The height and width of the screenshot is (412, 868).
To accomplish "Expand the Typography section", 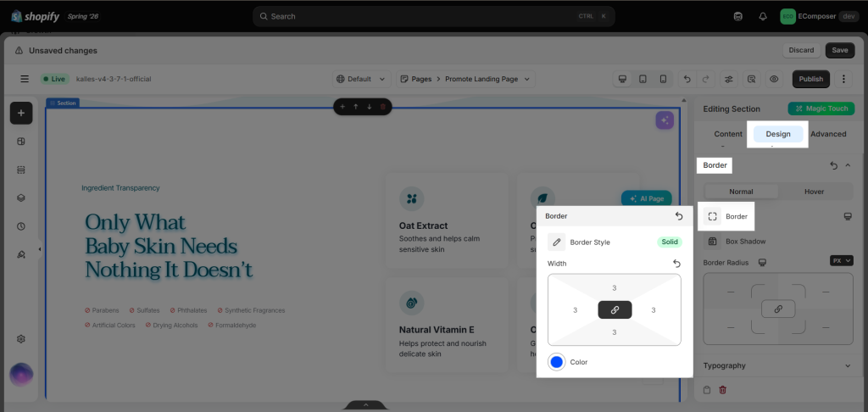I will 778,365.
